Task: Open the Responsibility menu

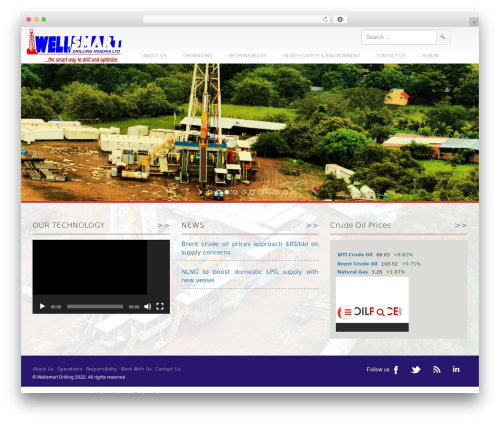Action: pos(248,56)
